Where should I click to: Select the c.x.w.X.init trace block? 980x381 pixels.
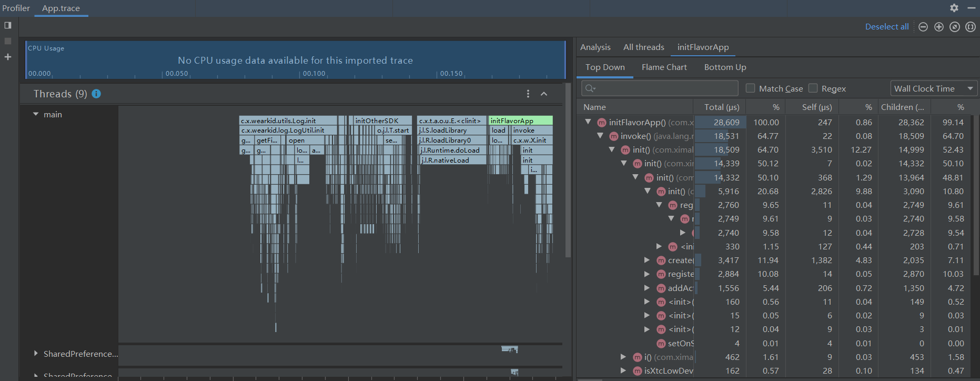tap(532, 141)
